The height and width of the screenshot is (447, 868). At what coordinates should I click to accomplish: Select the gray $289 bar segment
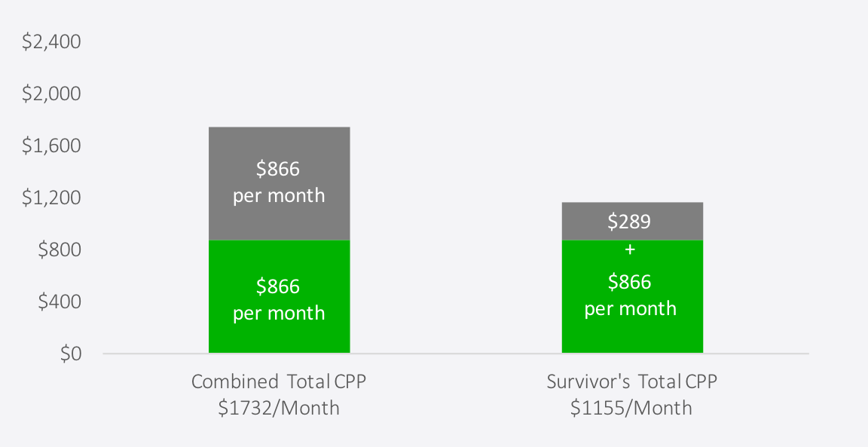pos(632,221)
